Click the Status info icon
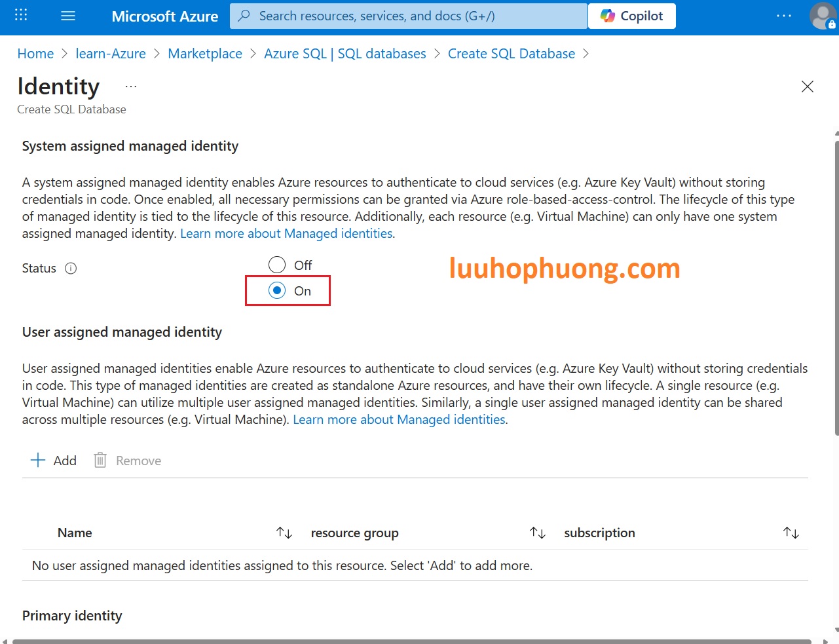This screenshot has height=644, width=839. pos(71,268)
